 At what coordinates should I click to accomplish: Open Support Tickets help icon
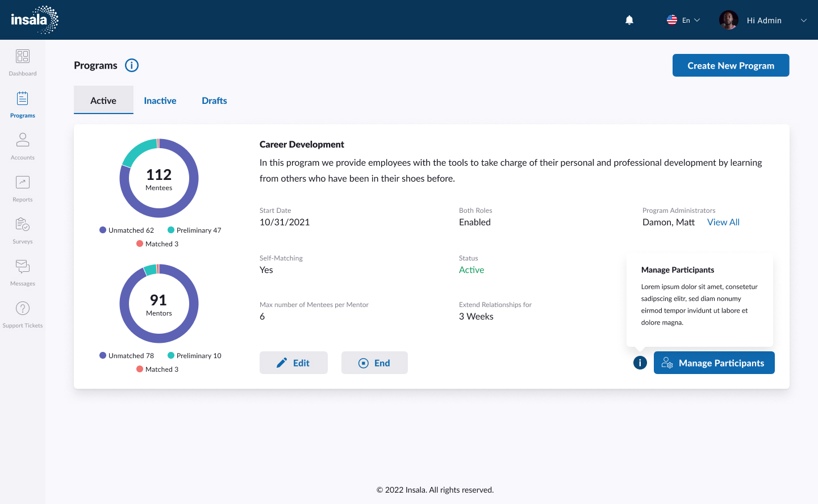pos(23,308)
